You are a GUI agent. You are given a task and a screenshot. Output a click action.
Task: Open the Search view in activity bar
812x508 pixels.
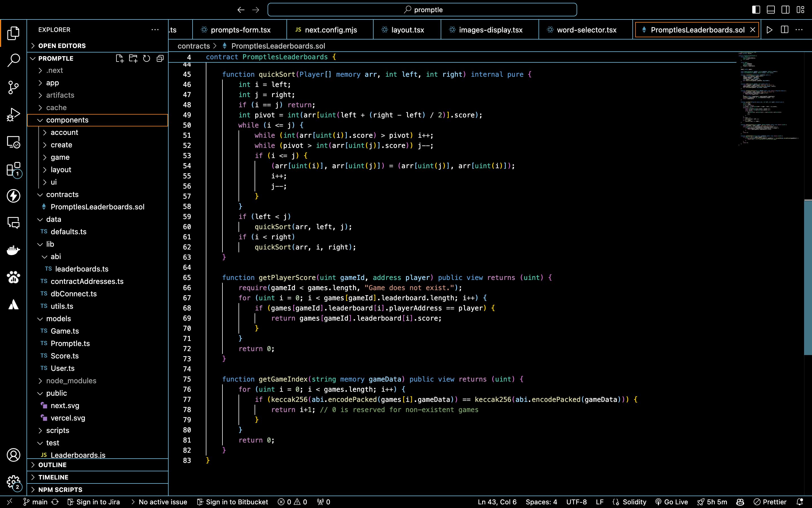(x=14, y=60)
